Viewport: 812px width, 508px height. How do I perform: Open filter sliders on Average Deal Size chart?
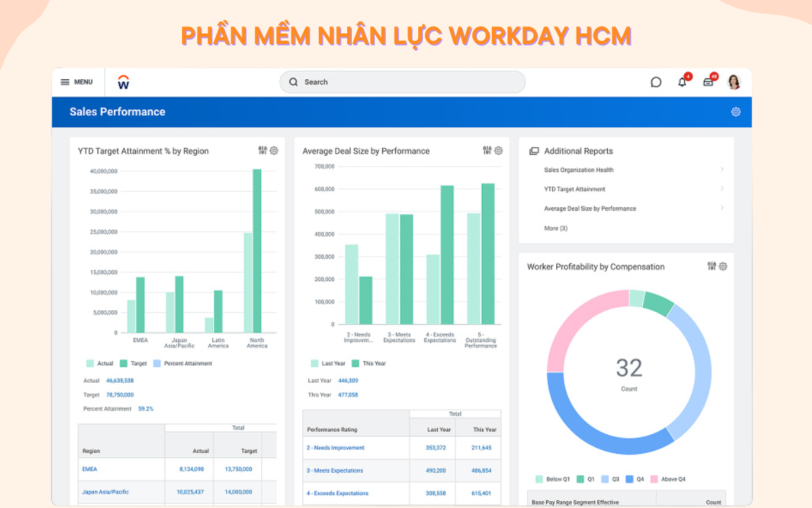click(487, 150)
